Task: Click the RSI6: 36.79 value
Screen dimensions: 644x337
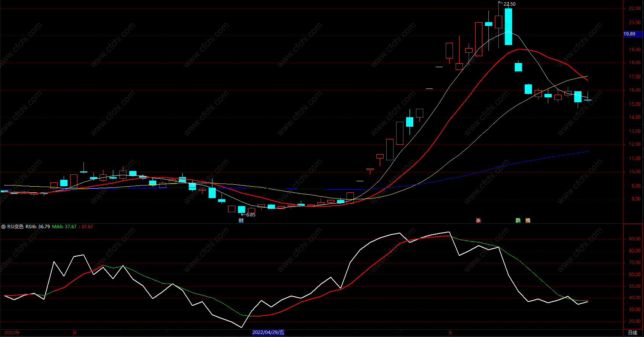Action: [38, 227]
